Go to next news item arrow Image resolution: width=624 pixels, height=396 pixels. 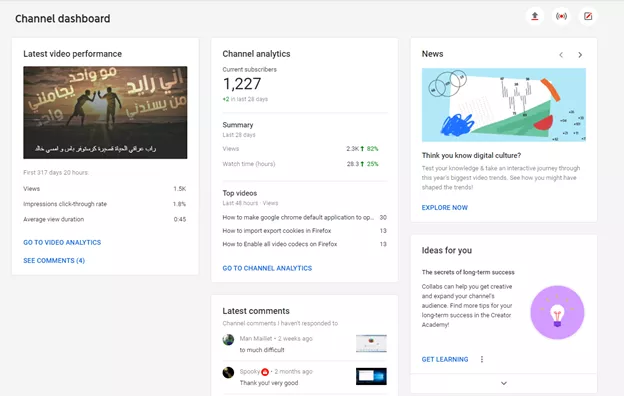(580, 55)
